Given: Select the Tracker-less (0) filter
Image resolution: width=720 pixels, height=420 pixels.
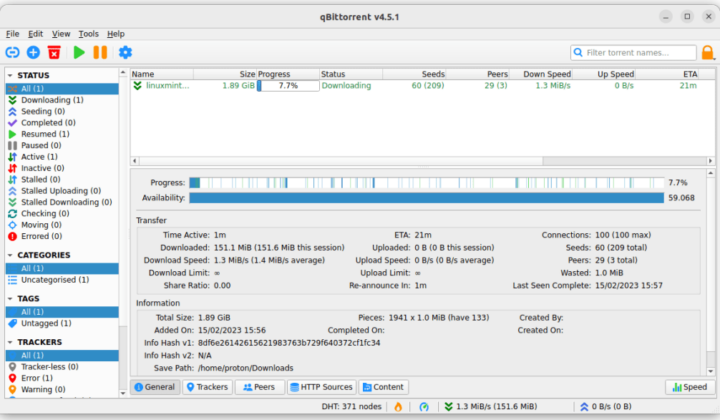Looking at the screenshot, I should [x=62, y=367].
